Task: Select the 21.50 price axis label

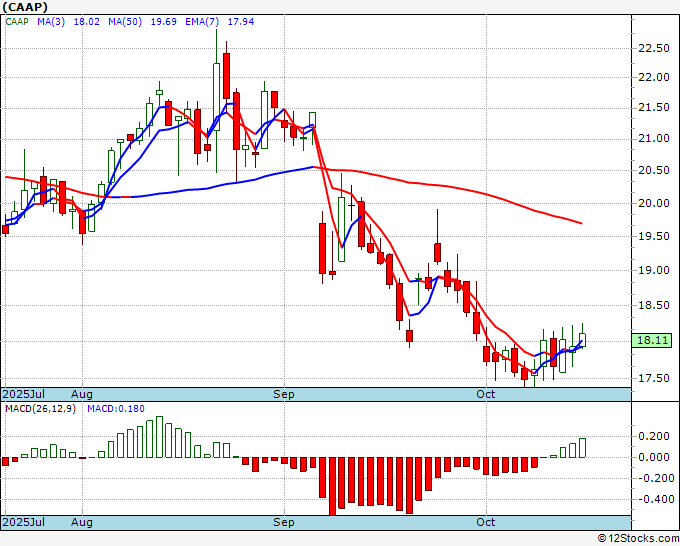Action: [x=654, y=108]
